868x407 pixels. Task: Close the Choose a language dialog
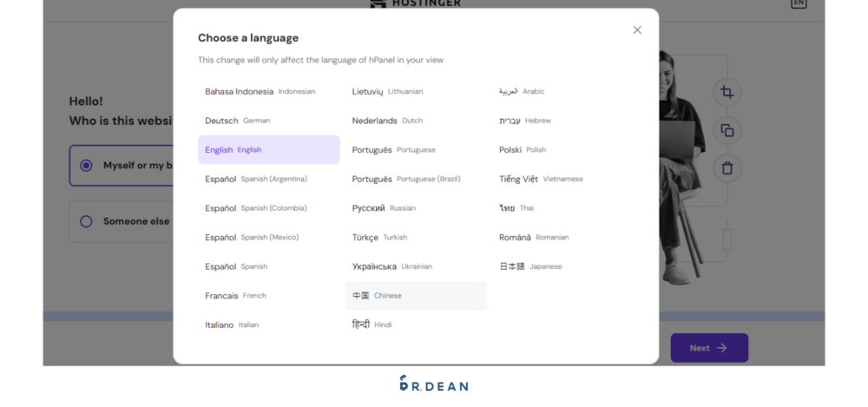637,30
